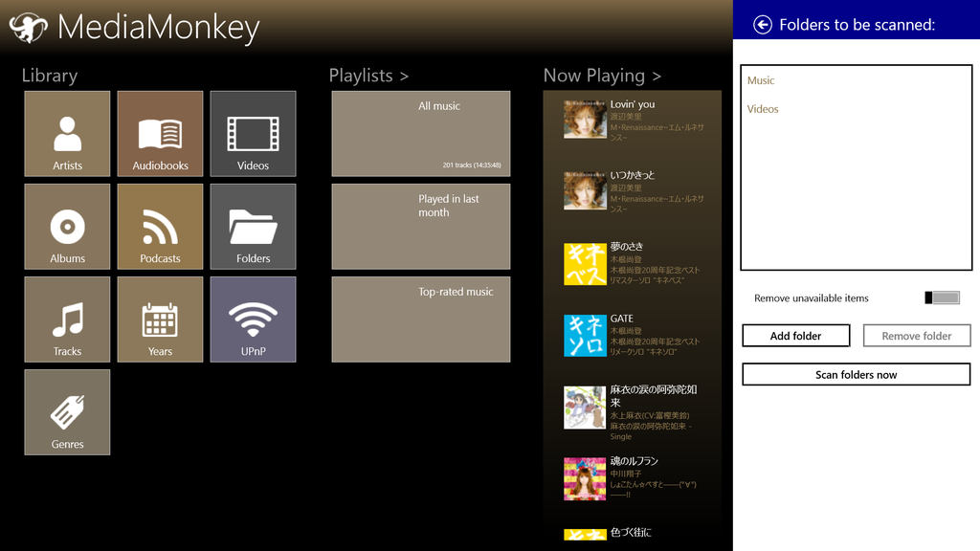Screen dimensions: 980x551
Task: Click 夢のさき yellow album art
Action: [x=585, y=264]
